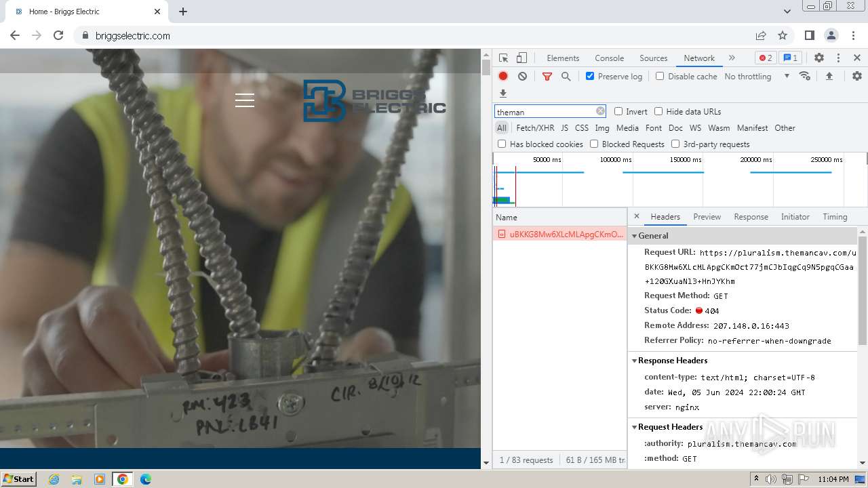
Task: Click the inspect element picker icon
Action: 503,58
